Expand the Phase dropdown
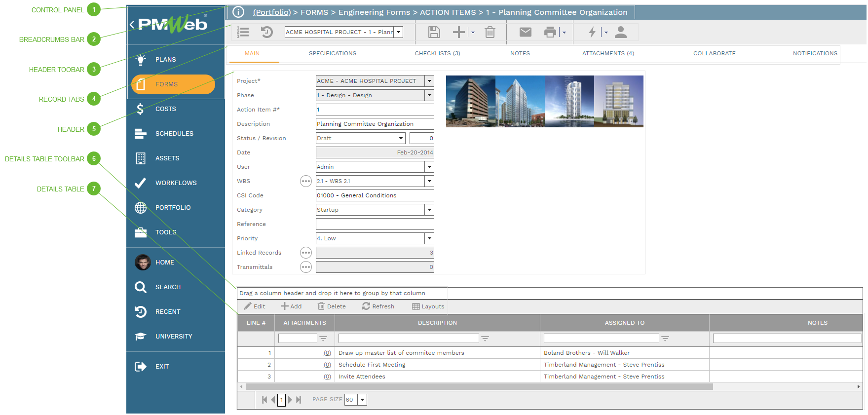This screenshot has width=868, height=415. coord(429,95)
